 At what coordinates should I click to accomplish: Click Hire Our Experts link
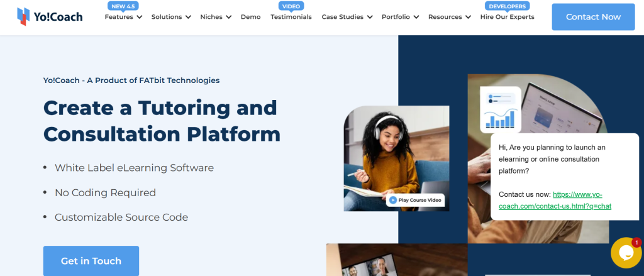508,17
